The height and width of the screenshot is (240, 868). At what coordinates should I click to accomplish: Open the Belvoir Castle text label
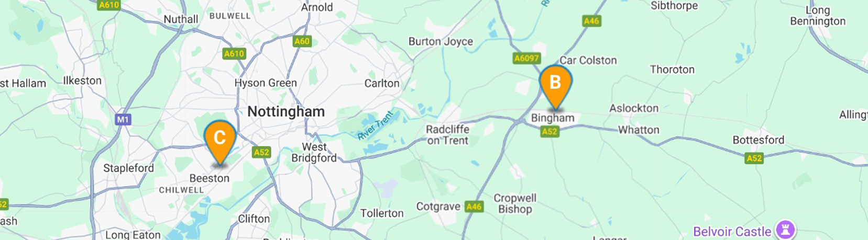(732, 232)
